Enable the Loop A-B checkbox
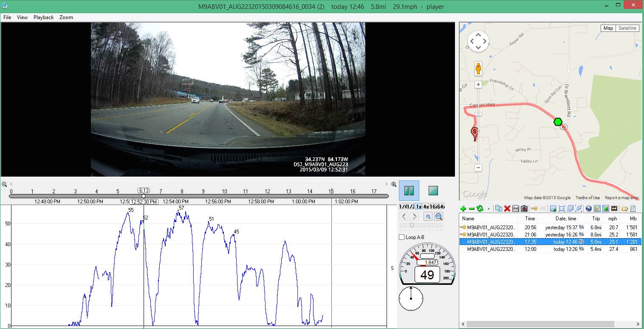644x329 pixels. click(x=402, y=237)
